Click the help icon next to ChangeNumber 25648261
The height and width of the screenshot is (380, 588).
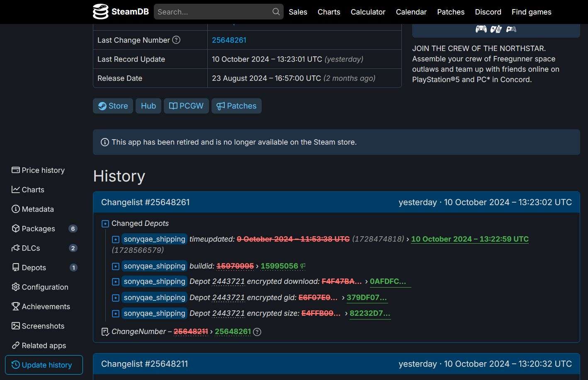(x=257, y=332)
